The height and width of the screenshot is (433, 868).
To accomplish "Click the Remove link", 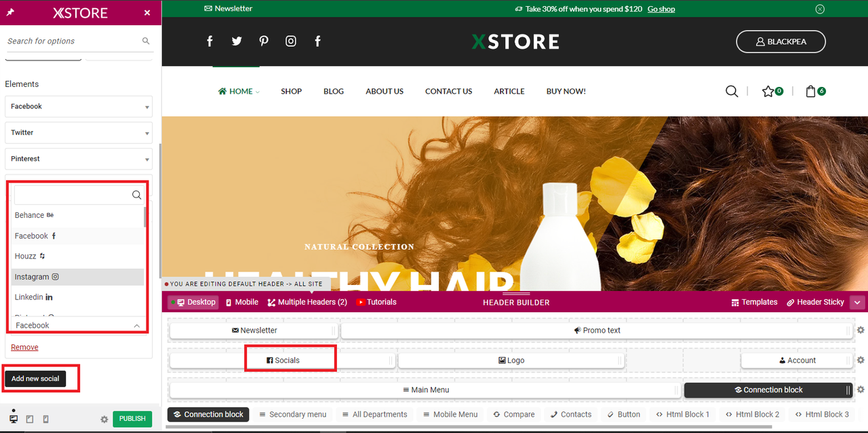I will coord(24,347).
